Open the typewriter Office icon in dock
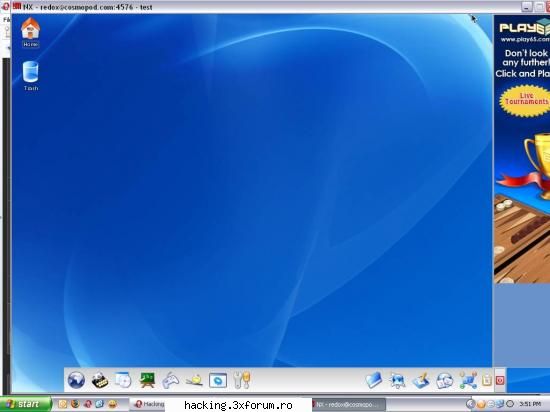The width and height of the screenshot is (550, 412). pos(100,380)
